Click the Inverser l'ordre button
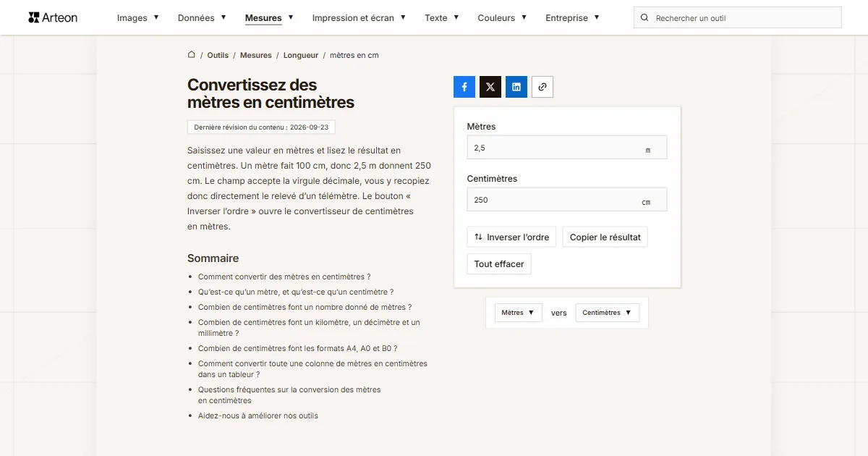 pyautogui.click(x=511, y=237)
